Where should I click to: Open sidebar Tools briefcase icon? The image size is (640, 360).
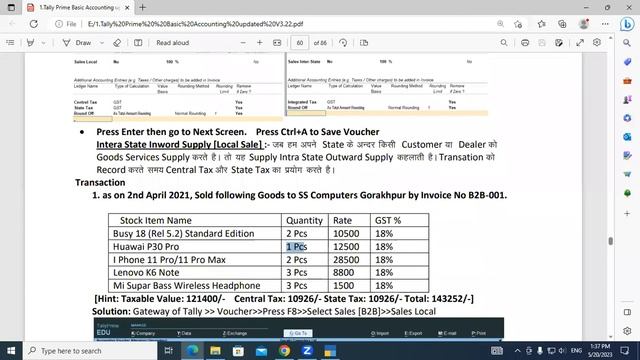(x=627, y=81)
